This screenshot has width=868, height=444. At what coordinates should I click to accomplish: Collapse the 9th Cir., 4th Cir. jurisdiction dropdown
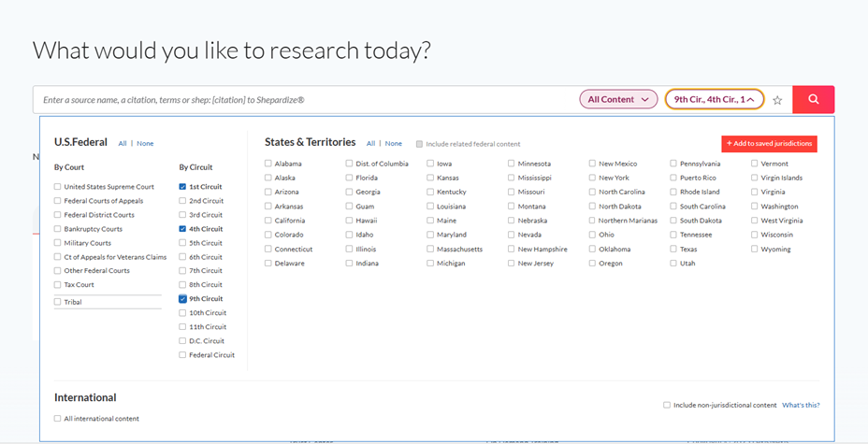[x=715, y=99]
